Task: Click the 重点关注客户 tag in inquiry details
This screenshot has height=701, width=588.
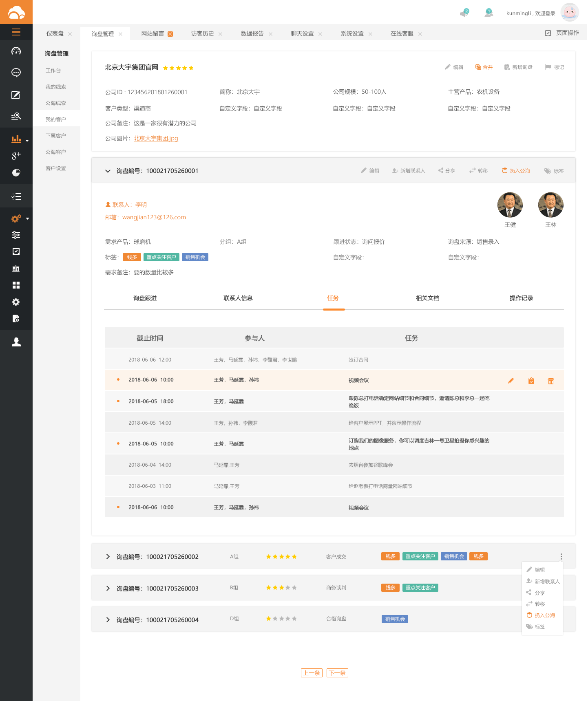Action: pos(161,257)
